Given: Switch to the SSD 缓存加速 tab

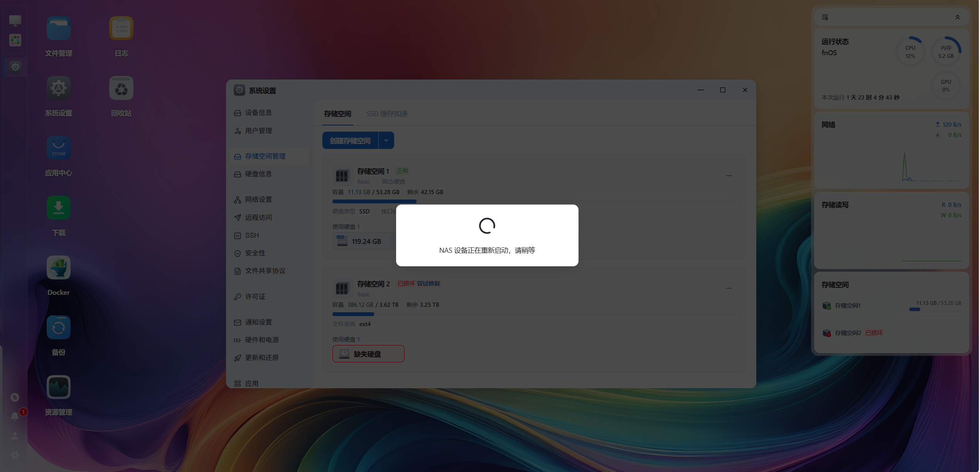Looking at the screenshot, I should [387, 114].
